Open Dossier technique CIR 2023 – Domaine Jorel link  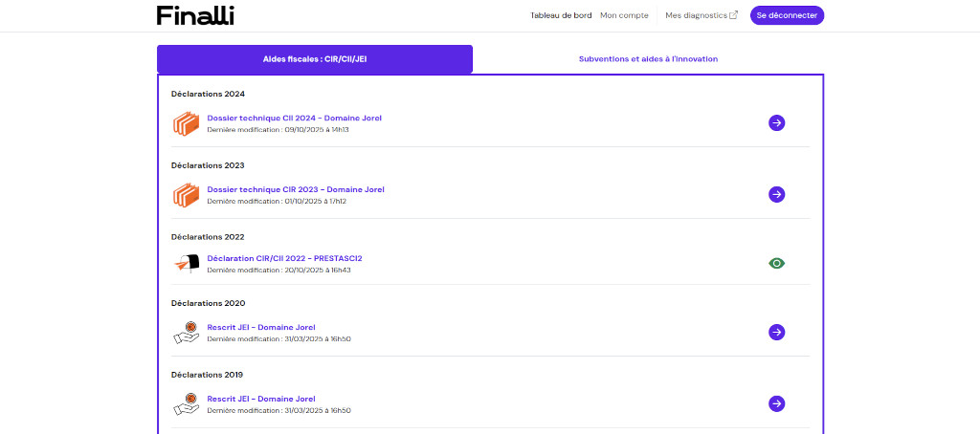click(x=295, y=189)
